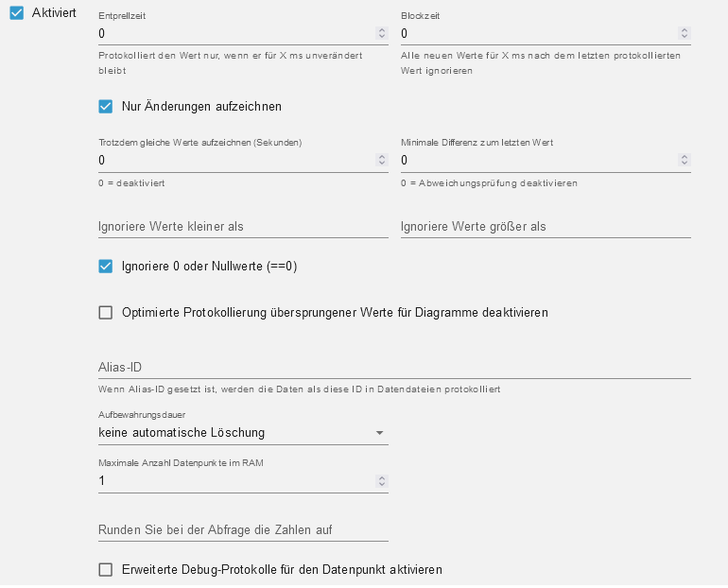Toggle Nur Änderungen aufzeichnen checkbox
Viewport: 728px width, 588px height.
(105, 106)
